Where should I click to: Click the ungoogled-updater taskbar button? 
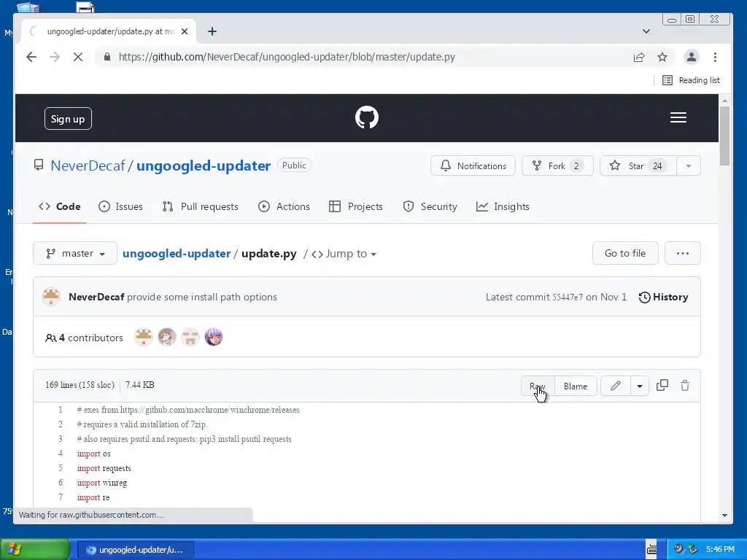click(x=135, y=550)
